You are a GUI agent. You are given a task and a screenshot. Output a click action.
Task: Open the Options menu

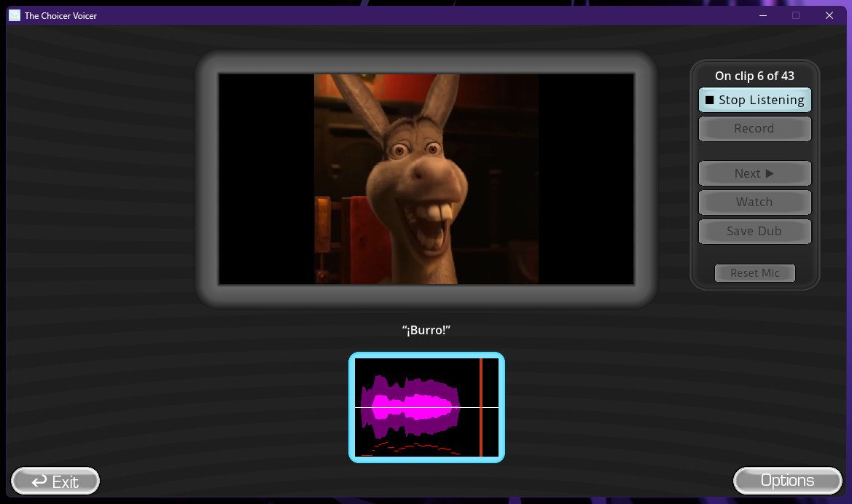(787, 481)
